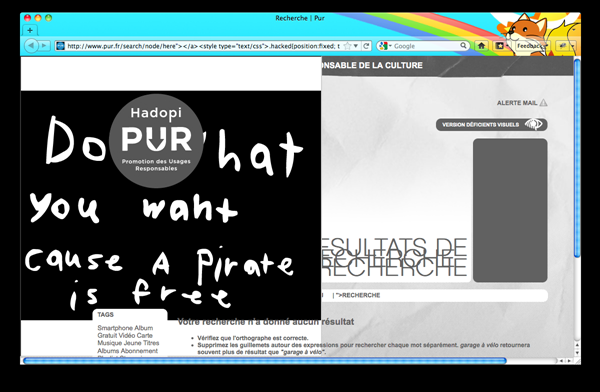Go back to the previous page
Viewport: 600px width, 392px height.
click(x=31, y=46)
